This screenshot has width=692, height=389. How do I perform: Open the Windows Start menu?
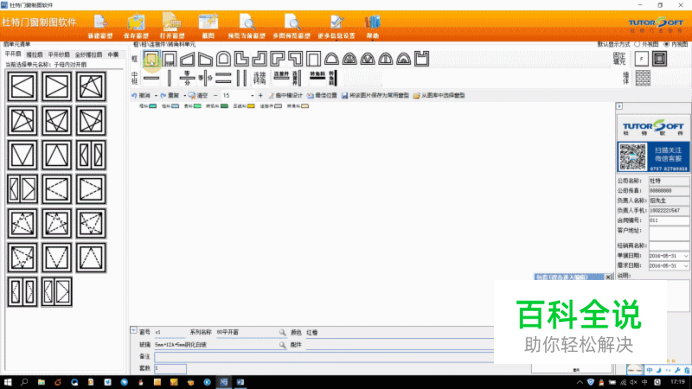click(8, 382)
